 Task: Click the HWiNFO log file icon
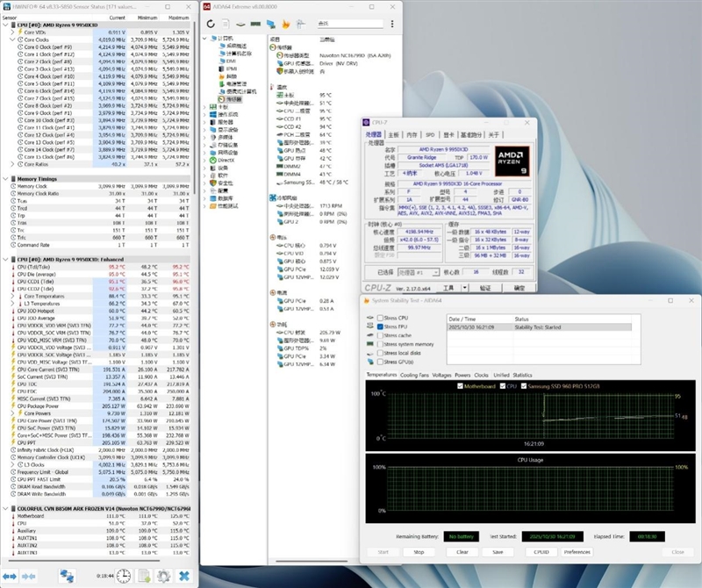[x=144, y=575]
